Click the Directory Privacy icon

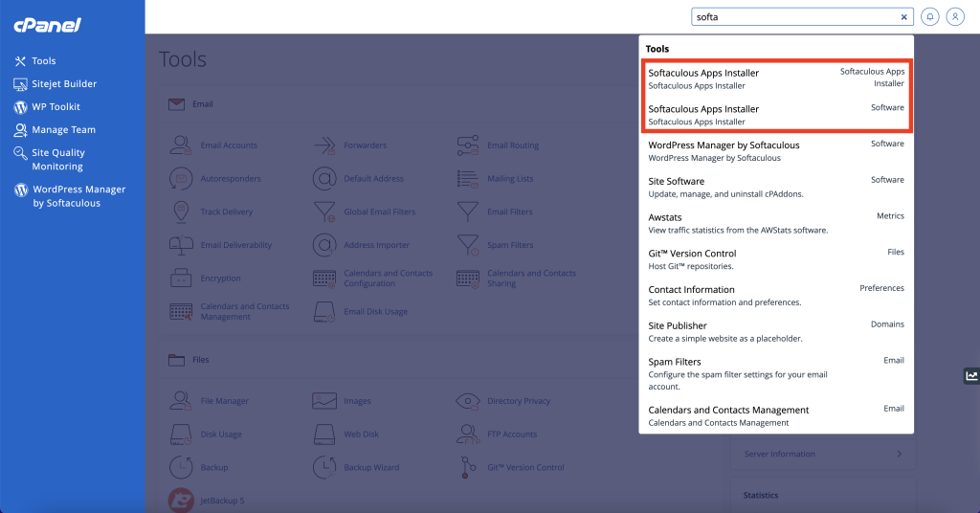coord(467,400)
